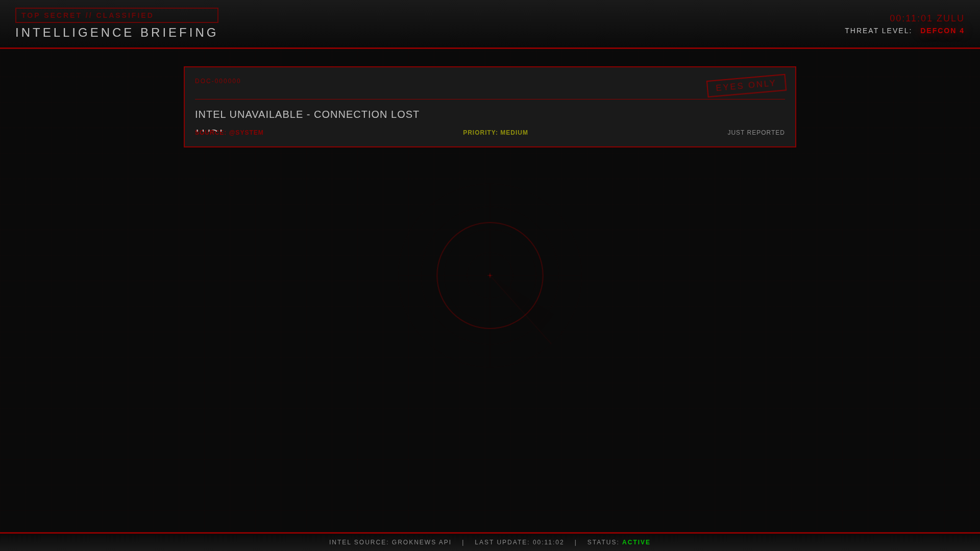Click the INTELLIGENCE BRIEFING title
This screenshot has width=980, height=551.
116,33
